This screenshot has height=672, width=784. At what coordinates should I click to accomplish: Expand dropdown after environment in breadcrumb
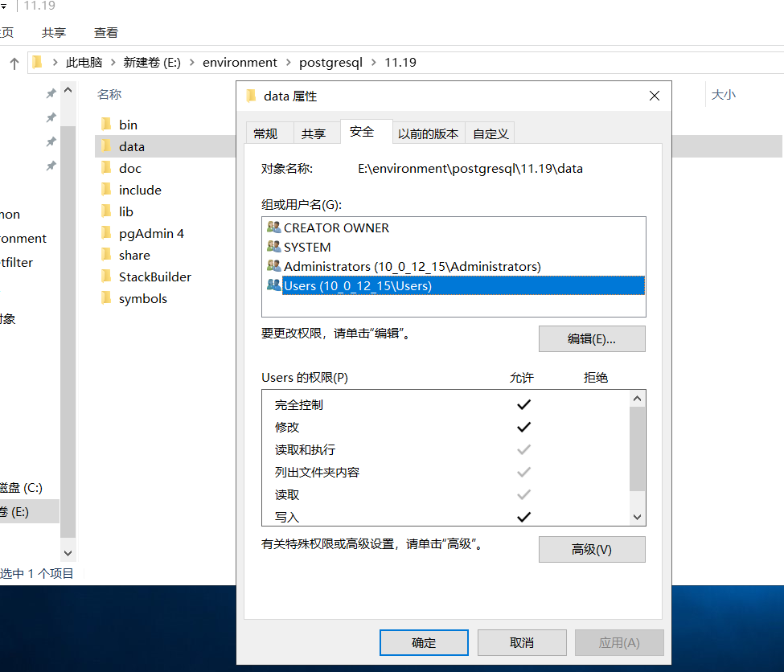(x=288, y=62)
